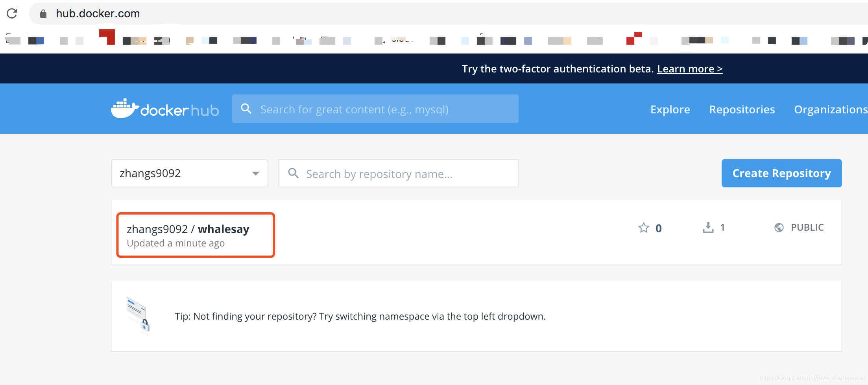The height and width of the screenshot is (385, 868).
Task: Focus the Search by repository name field
Action: [398, 173]
